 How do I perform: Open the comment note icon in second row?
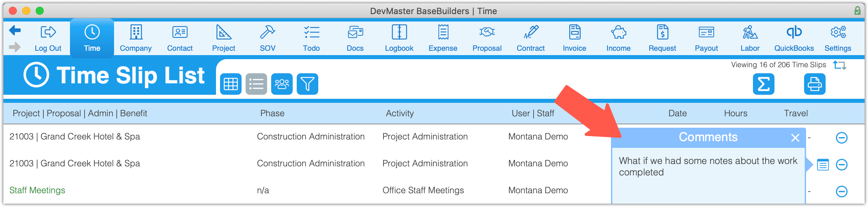pyautogui.click(x=823, y=165)
